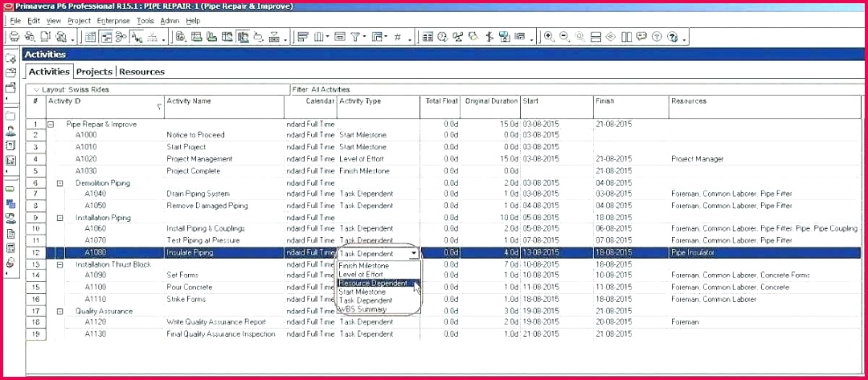Open Projects folder icon in left sidebar
The image size is (868, 380).
coord(10,116)
